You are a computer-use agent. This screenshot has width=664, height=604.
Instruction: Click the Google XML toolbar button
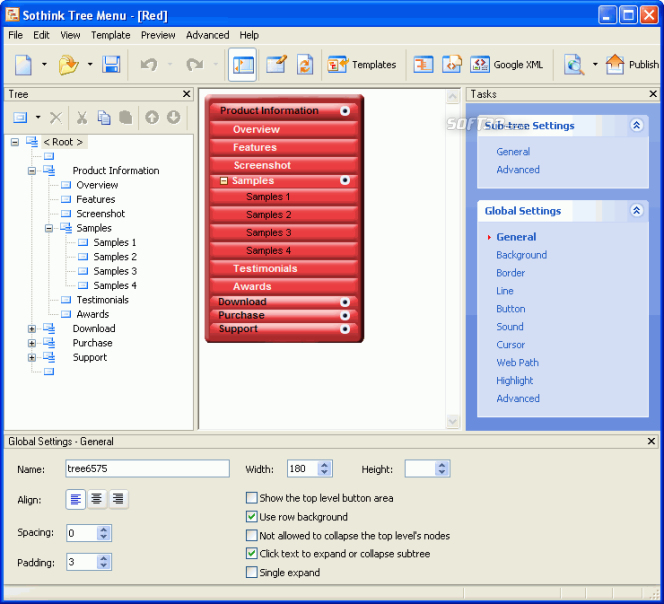[506, 65]
